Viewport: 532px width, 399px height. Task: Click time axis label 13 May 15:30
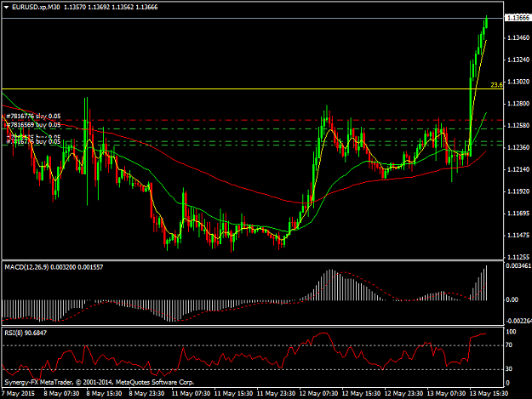(x=489, y=393)
